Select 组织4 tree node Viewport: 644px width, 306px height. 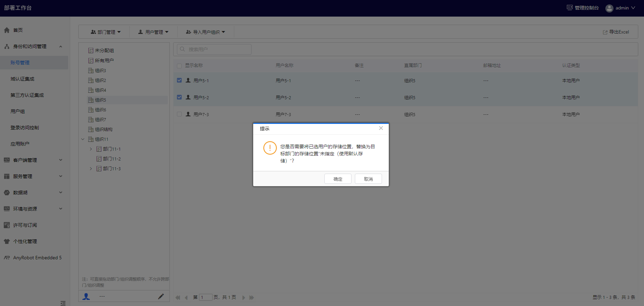coord(100,90)
